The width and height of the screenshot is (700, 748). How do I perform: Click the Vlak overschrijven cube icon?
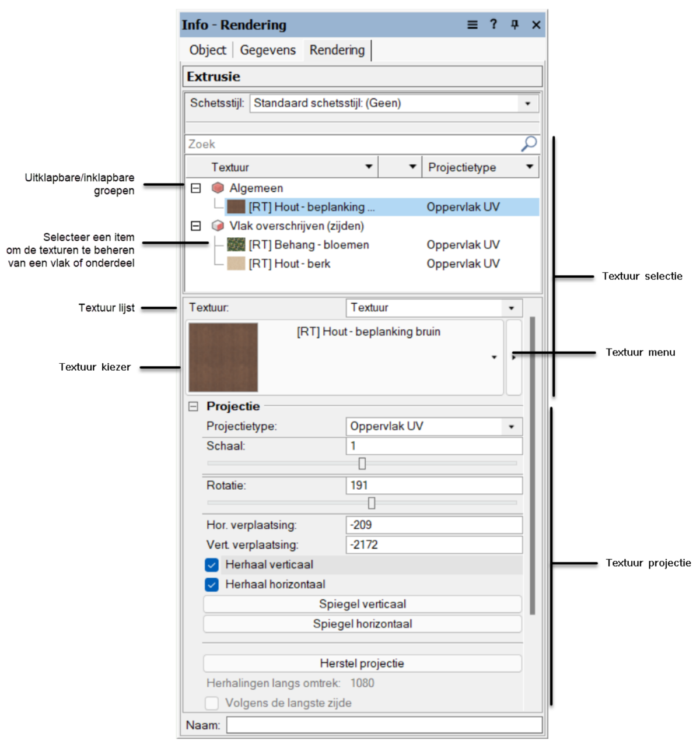click(218, 226)
